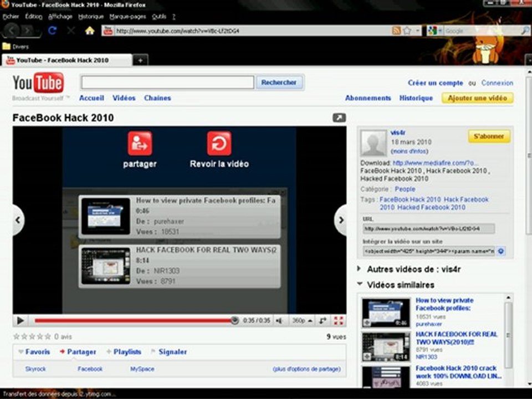Click the video progress bar seek handle
Image resolution: width=532 pixels, height=399 pixels.
pyautogui.click(x=234, y=320)
